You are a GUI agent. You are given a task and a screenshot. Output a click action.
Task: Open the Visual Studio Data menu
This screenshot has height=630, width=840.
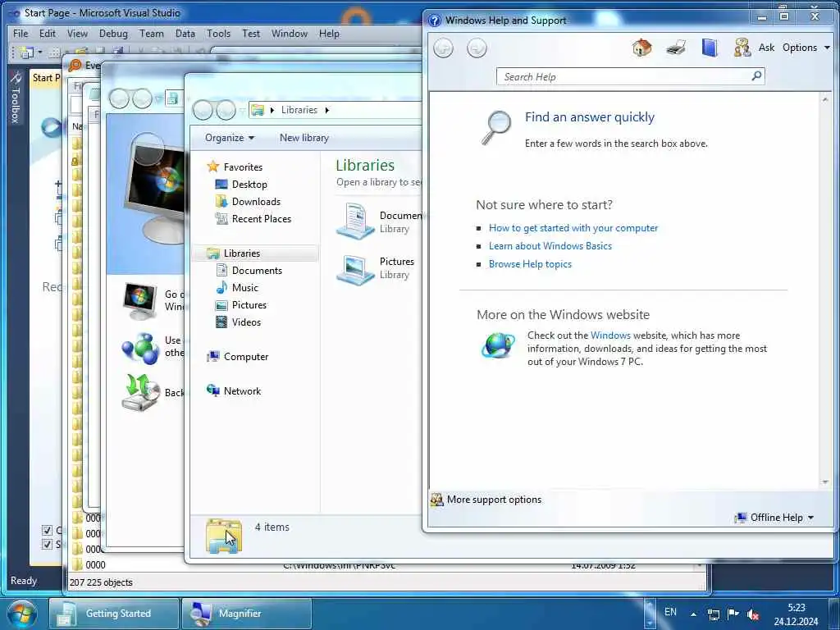pyautogui.click(x=185, y=33)
